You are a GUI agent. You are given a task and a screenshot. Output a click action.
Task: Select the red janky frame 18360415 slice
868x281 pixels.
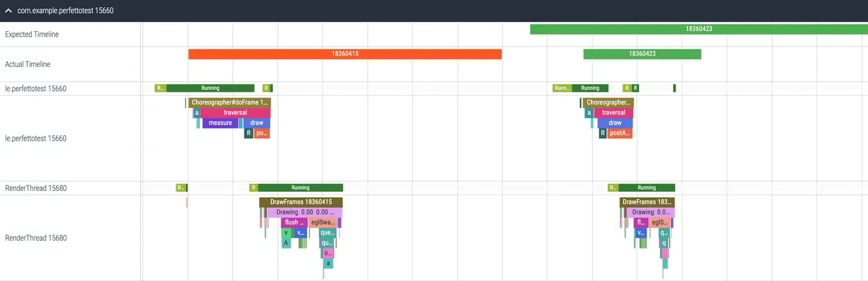click(x=345, y=54)
